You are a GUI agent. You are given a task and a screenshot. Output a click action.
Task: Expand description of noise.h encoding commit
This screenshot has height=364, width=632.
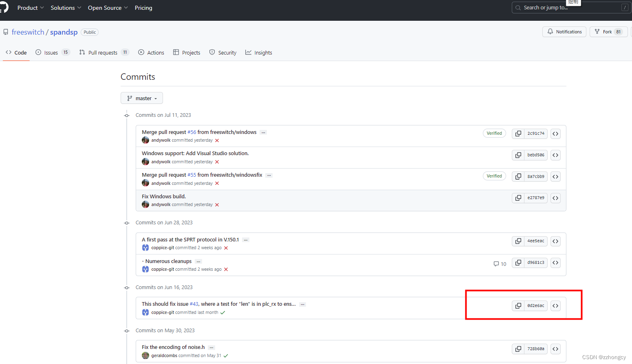pos(211,347)
